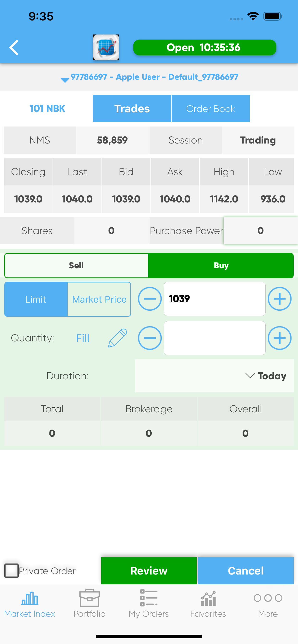This screenshot has height=644, width=298.
Task: Tap the stock chart app icon
Action: [x=106, y=47]
